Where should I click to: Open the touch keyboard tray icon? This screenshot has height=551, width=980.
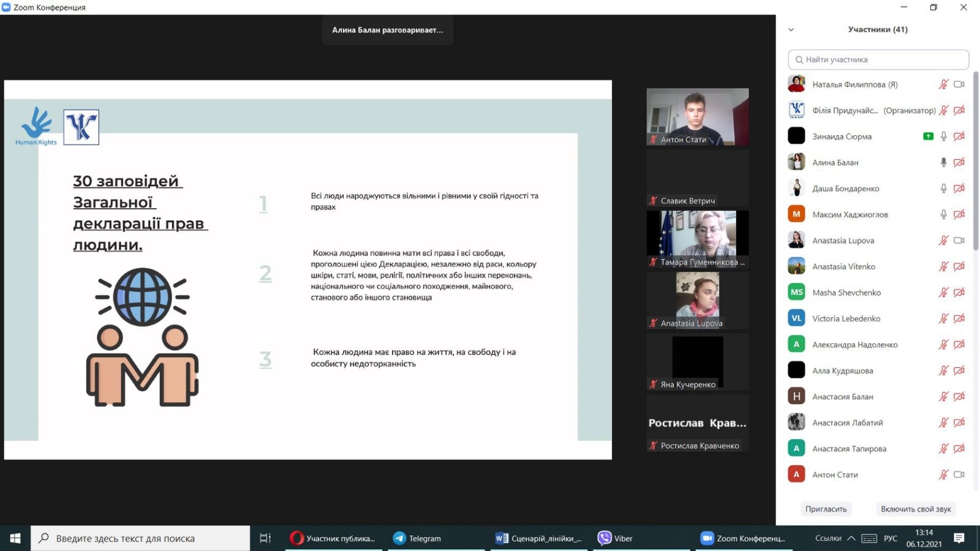tap(869, 538)
